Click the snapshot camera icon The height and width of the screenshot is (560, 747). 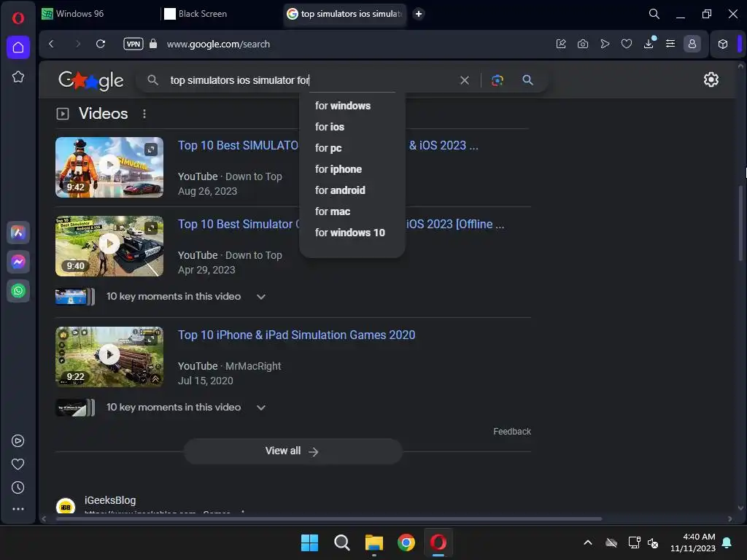[583, 44]
